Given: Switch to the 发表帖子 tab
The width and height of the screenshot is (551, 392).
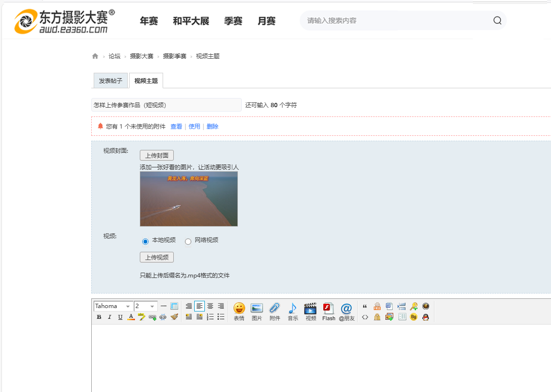Looking at the screenshot, I should click(110, 81).
